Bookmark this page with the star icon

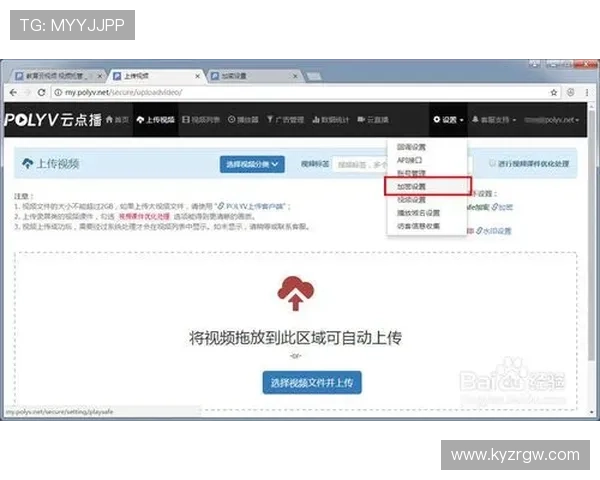(x=553, y=92)
